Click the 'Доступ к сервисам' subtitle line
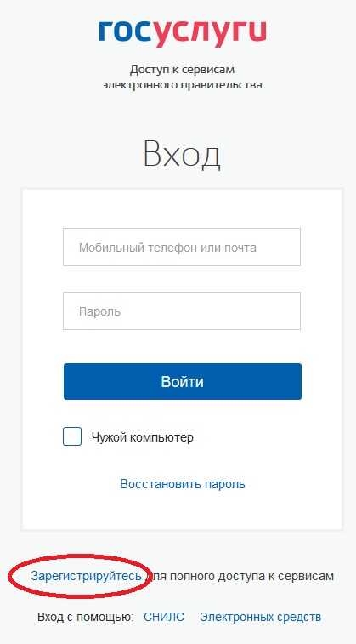Image resolution: width=356 pixels, height=644 pixels. (182, 71)
